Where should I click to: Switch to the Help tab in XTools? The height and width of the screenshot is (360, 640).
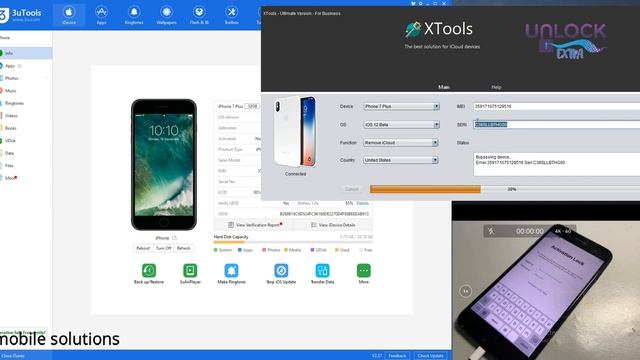click(x=496, y=87)
